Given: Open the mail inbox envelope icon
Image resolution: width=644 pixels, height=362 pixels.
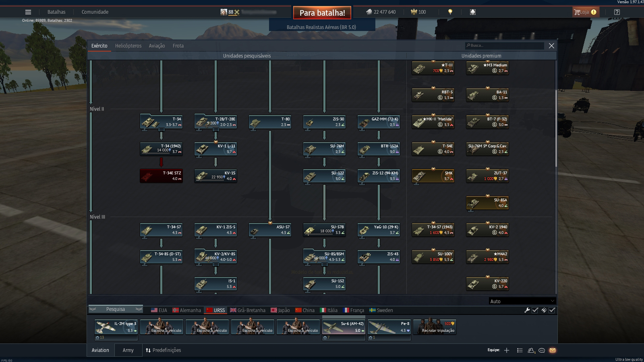Looking at the screenshot, I should pos(553,350).
